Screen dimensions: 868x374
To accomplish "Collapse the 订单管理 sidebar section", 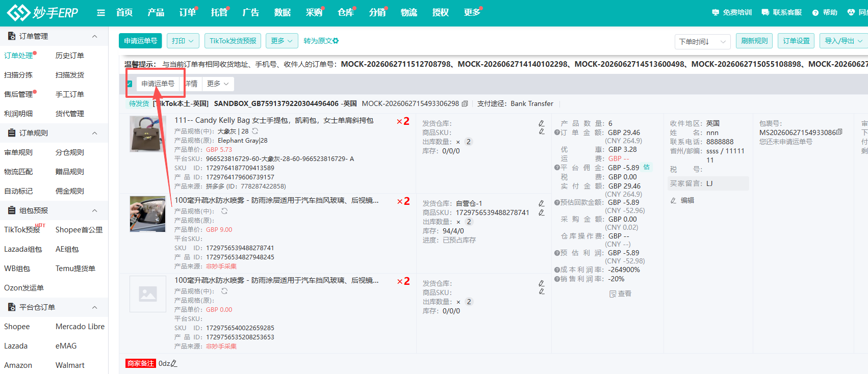I will pos(94,36).
